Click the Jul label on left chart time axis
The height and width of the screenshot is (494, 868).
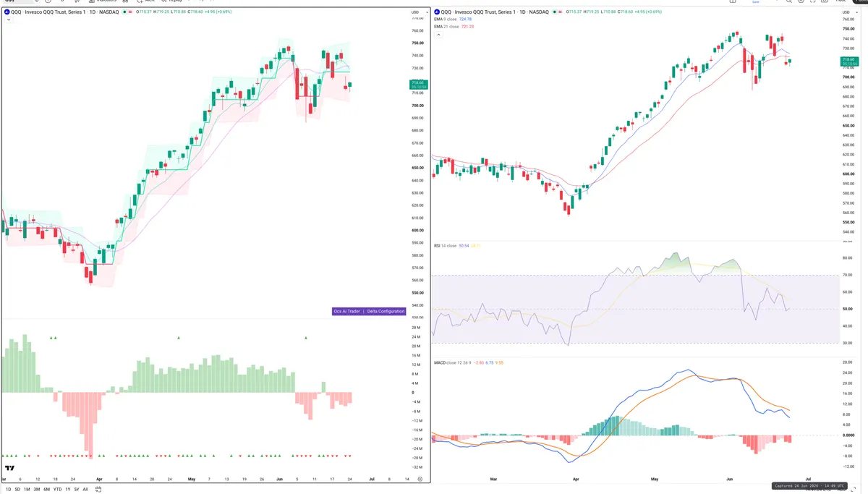[372, 479]
